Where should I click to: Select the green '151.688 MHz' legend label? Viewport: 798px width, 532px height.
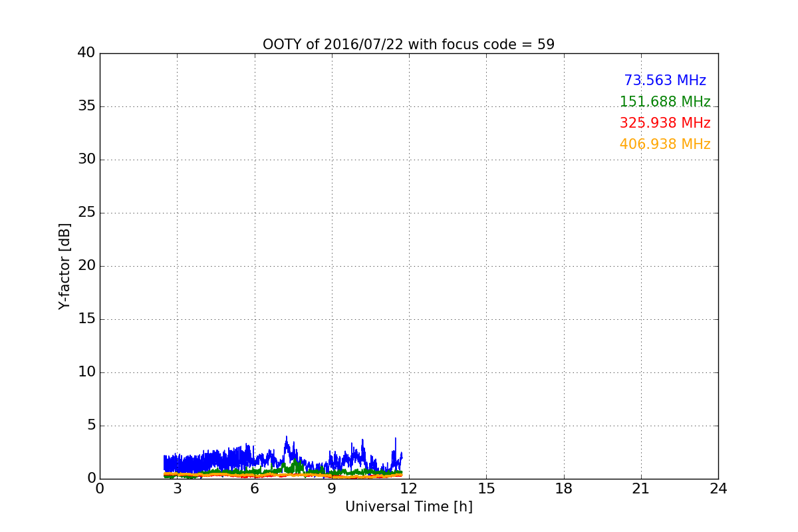click(x=665, y=102)
